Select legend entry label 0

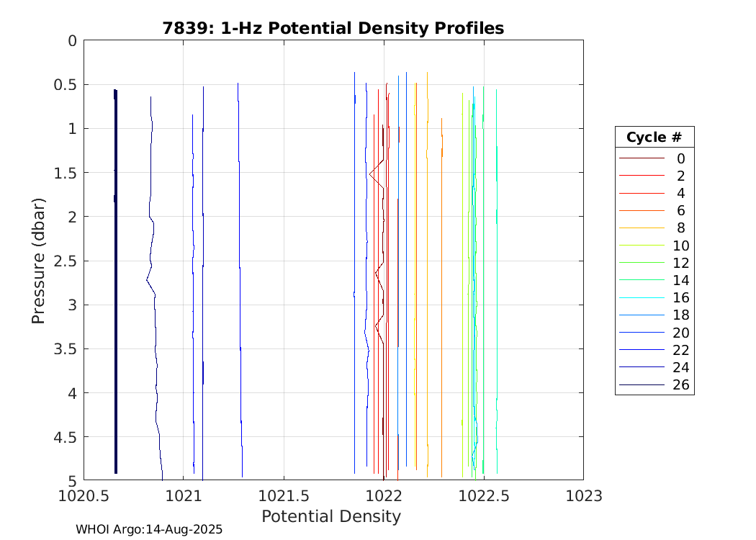point(680,158)
